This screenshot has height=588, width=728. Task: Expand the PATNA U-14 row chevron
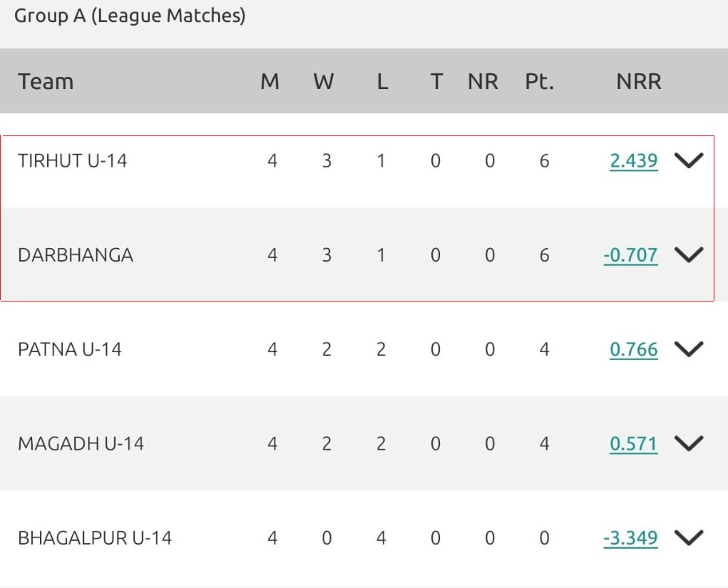(688, 349)
